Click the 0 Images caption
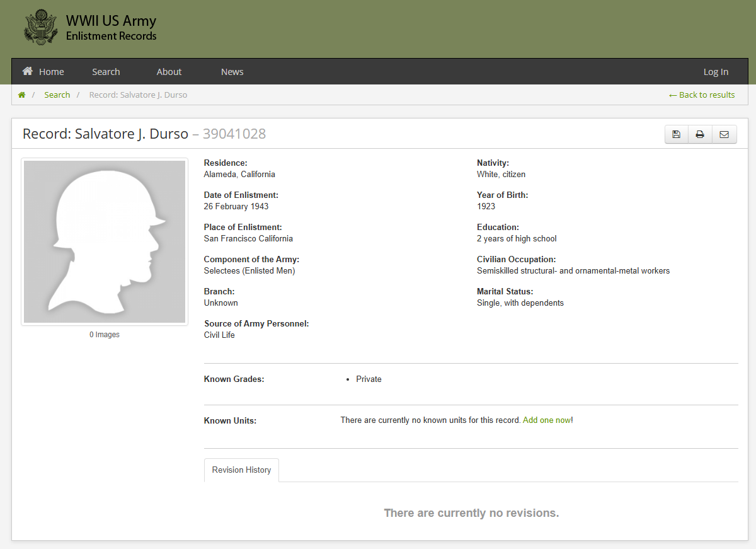 pos(105,335)
